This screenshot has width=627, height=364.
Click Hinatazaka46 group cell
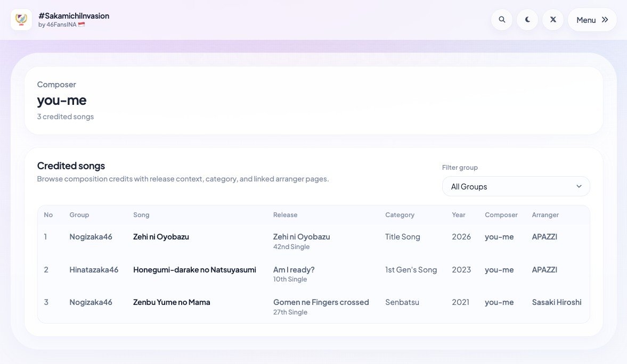click(x=94, y=270)
